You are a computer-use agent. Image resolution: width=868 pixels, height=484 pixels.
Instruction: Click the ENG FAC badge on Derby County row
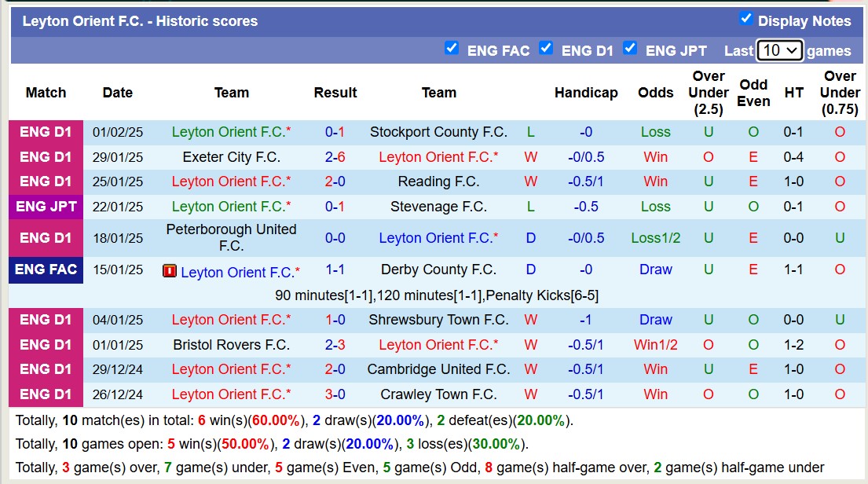[46, 269]
